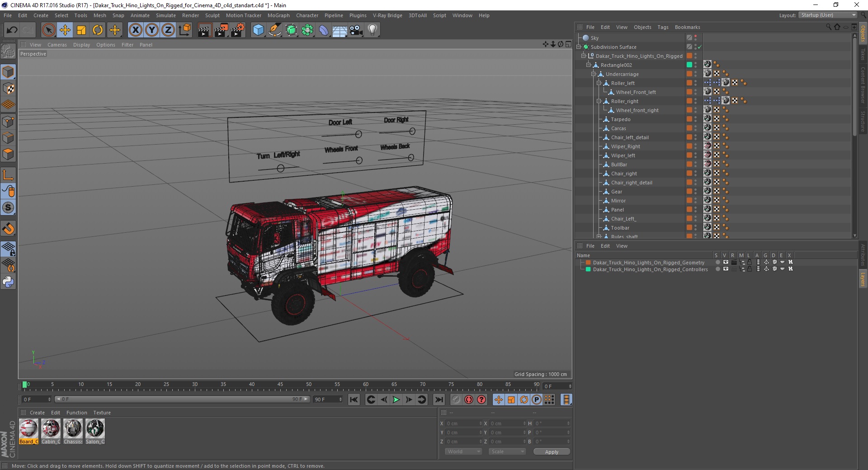Screen dimensions: 868x470
Task: Click the Wheels Back slider handle
Action: click(411, 158)
